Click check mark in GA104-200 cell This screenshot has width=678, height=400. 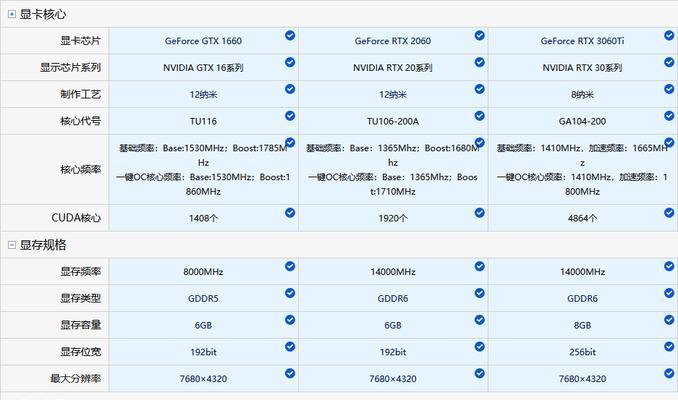point(669,116)
